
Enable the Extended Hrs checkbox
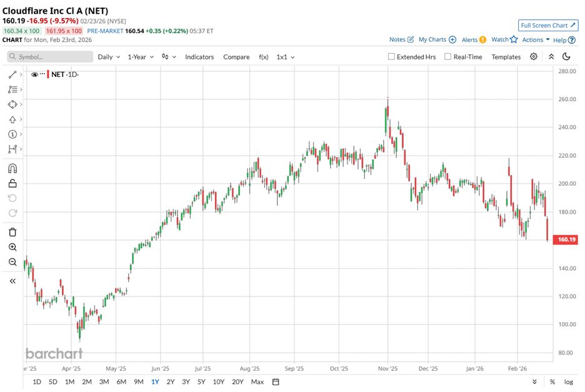(392, 57)
